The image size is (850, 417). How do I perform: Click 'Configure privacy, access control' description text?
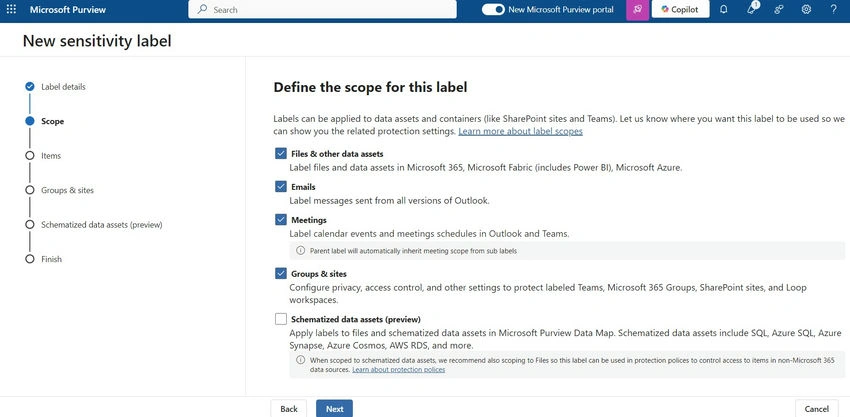click(x=548, y=293)
